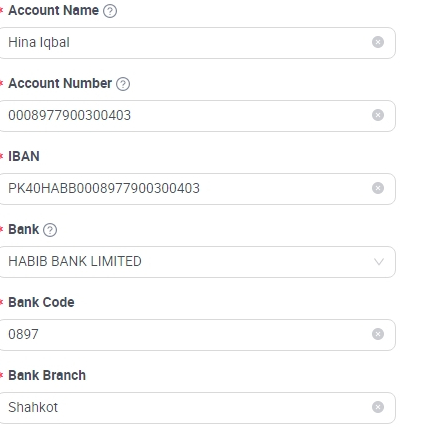
Task: Focus the Account Name text field
Action: click(x=197, y=43)
